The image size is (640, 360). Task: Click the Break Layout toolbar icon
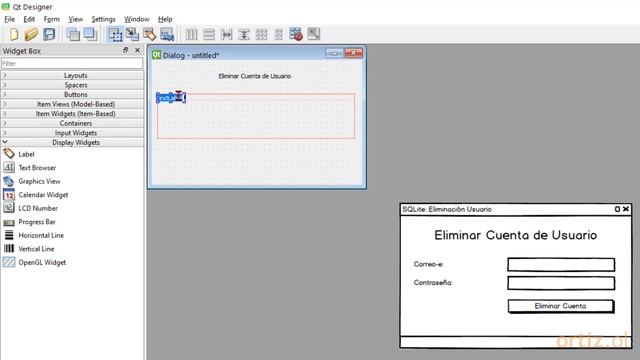(x=296, y=34)
